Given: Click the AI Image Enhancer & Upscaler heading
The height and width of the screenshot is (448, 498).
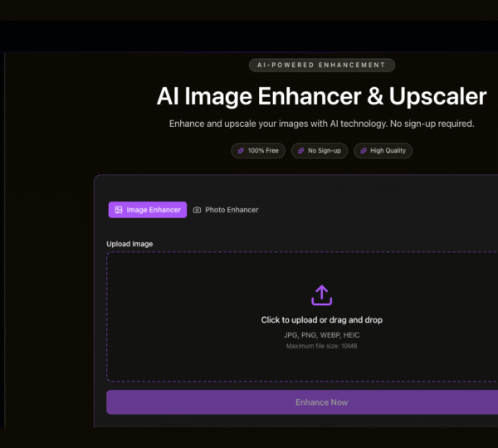Looking at the screenshot, I should (x=321, y=96).
